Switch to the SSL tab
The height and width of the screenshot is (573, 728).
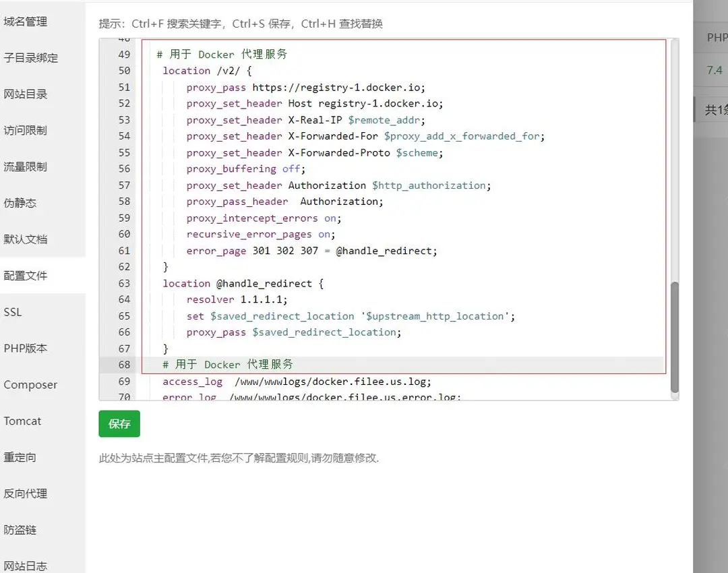[x=13, y=312]
